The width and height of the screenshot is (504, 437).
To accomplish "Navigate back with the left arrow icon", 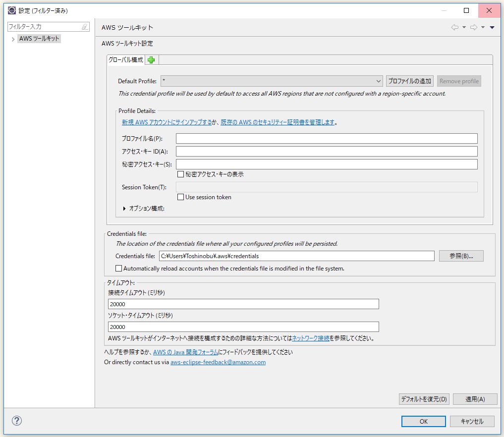I will click(x=454, y=27).
